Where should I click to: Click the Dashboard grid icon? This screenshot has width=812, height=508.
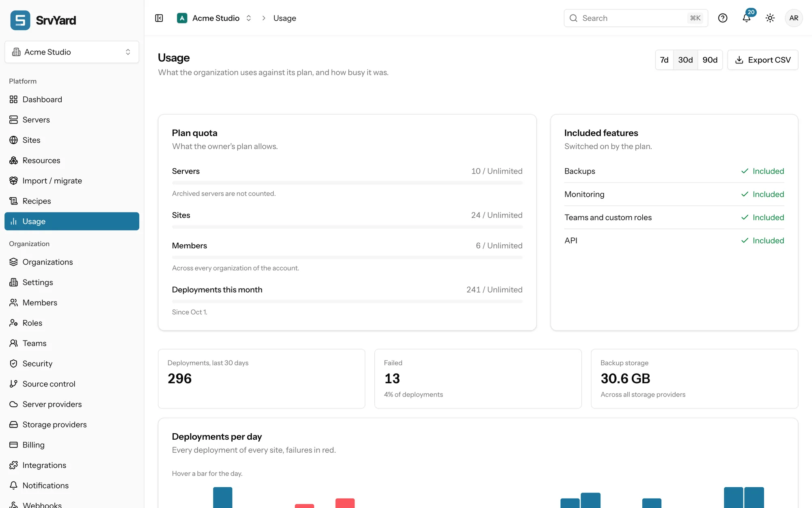(14, 100)
